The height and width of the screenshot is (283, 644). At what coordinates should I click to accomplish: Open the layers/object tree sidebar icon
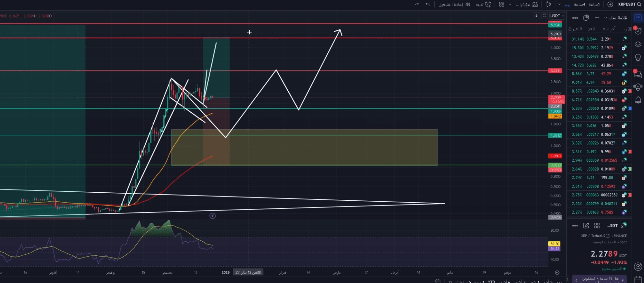pyautogui.click(x=638, y=45)
